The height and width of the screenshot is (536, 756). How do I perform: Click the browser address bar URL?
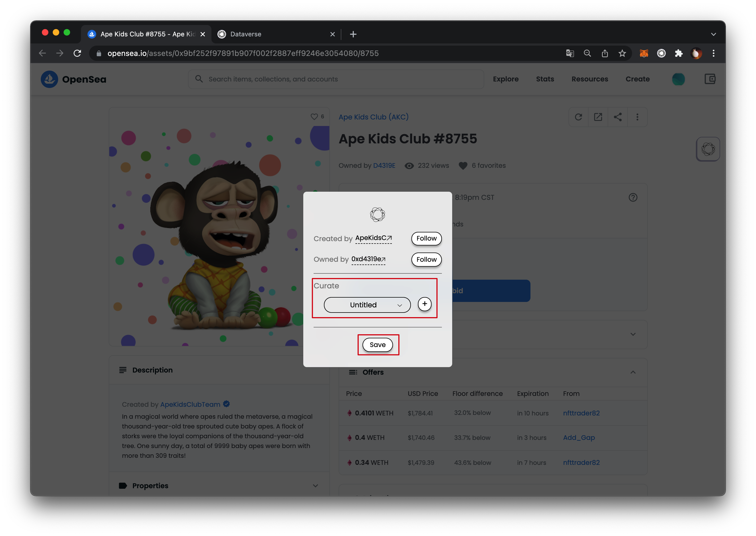(x=243, y=53)
